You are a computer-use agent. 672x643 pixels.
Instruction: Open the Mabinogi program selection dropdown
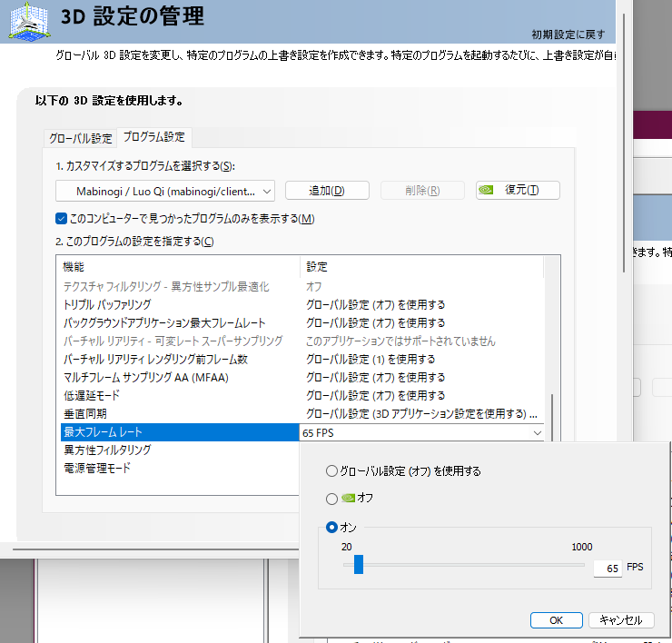(165, 192)
